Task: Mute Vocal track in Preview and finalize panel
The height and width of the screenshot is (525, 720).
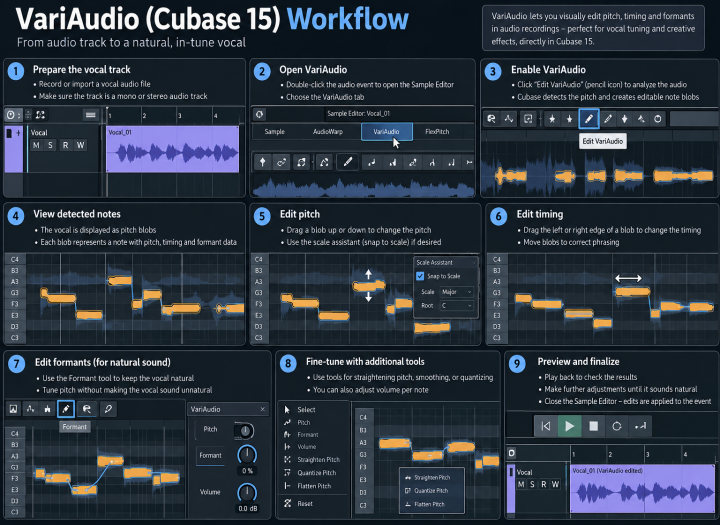Action: pyautogui.click(x=521, y=485)
